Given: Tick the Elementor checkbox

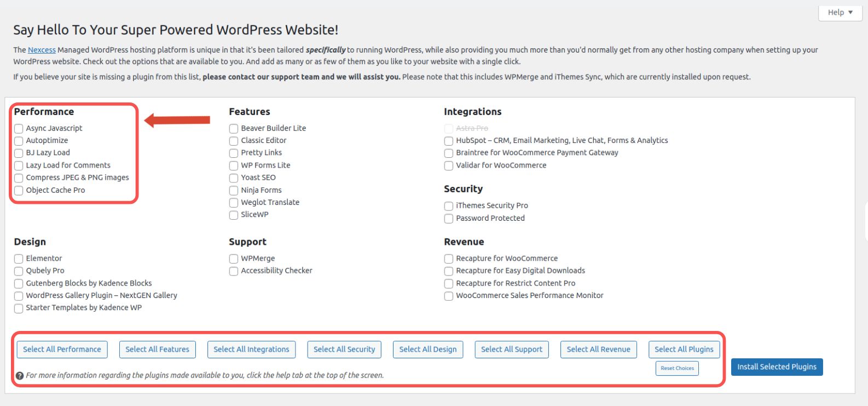Looking at the screenshot, I should (19, 259).
